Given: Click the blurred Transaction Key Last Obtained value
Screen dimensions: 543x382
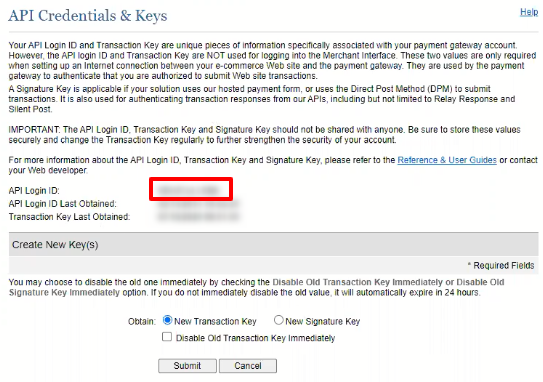Looking at the screenshot, I should point(198,217).
